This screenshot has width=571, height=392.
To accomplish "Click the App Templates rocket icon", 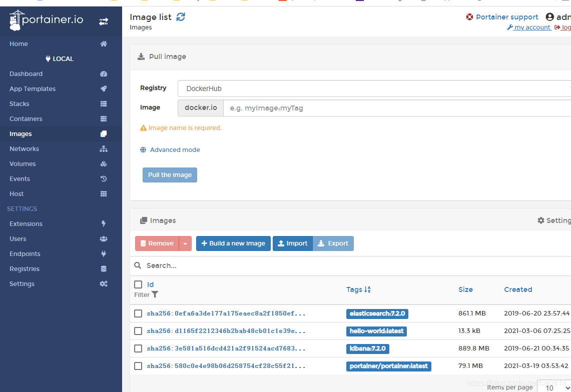I will tap(104, 89).
